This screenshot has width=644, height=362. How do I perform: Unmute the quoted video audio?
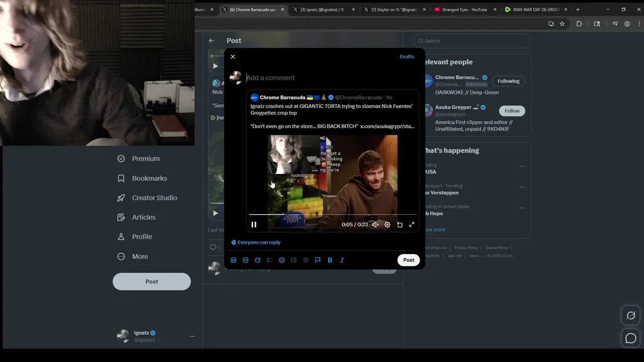(x=375, y=225)
